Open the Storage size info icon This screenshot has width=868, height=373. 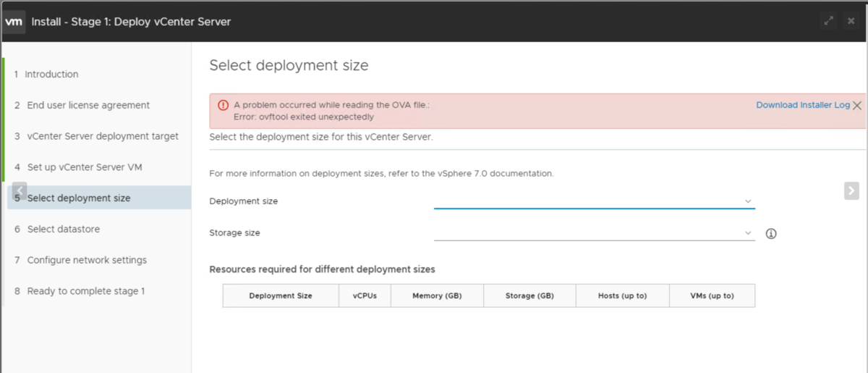pos(771,233)
